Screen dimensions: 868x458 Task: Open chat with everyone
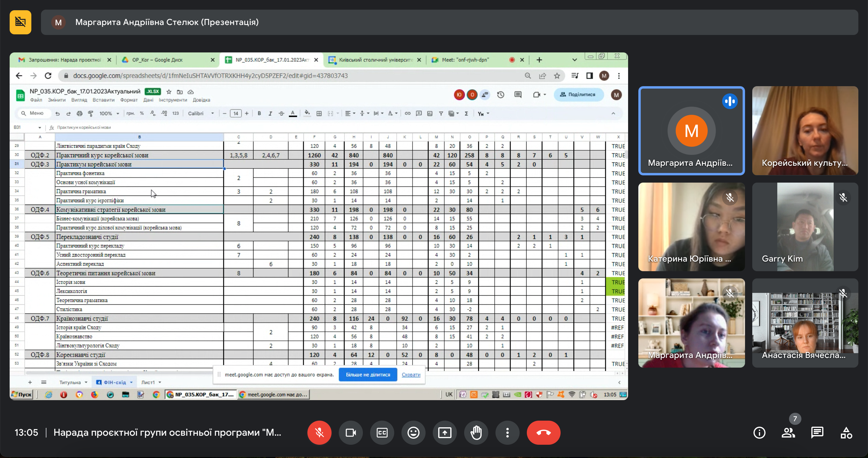pyautogui.click(x=817, y=432)
